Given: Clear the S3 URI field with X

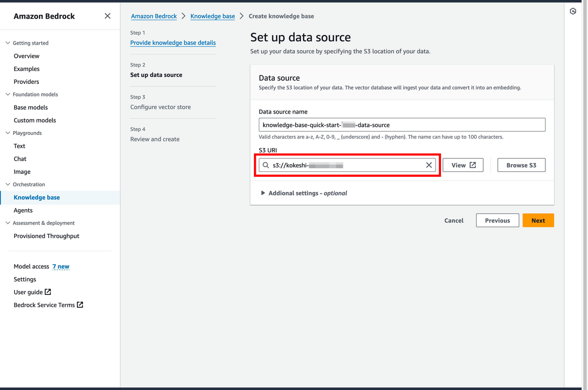Looking at the screenshot, I should coord(429,165).
